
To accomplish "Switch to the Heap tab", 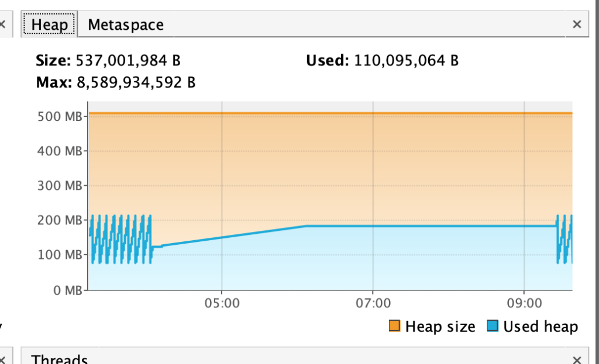I will pyautogui.click(x=49, y=25).
